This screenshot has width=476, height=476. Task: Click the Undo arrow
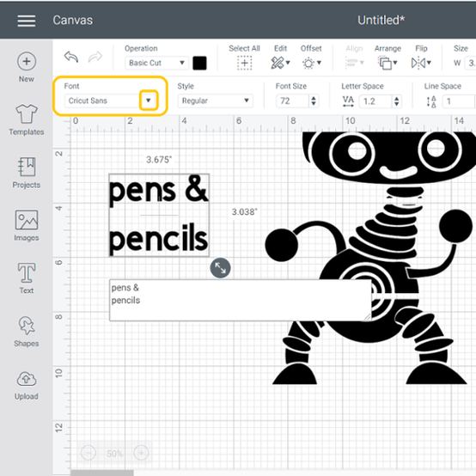point(71,57)
